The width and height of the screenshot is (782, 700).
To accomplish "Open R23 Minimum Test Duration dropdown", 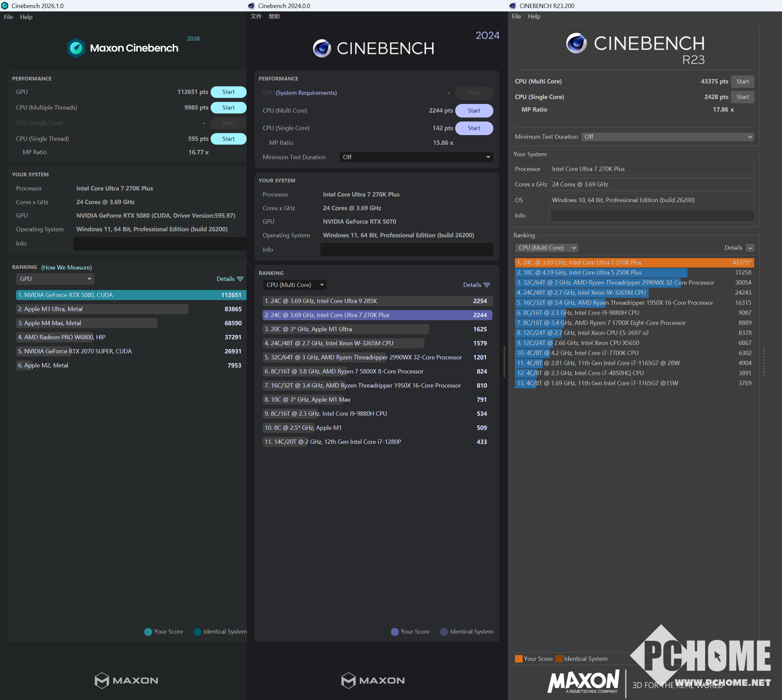I will click(667, 137).
